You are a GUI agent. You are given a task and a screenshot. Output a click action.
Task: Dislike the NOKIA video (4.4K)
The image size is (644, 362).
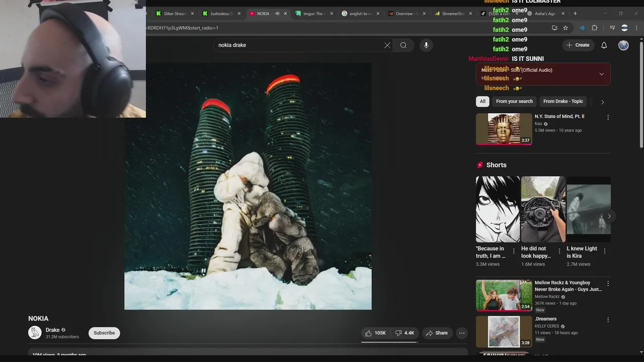(405, 333)
